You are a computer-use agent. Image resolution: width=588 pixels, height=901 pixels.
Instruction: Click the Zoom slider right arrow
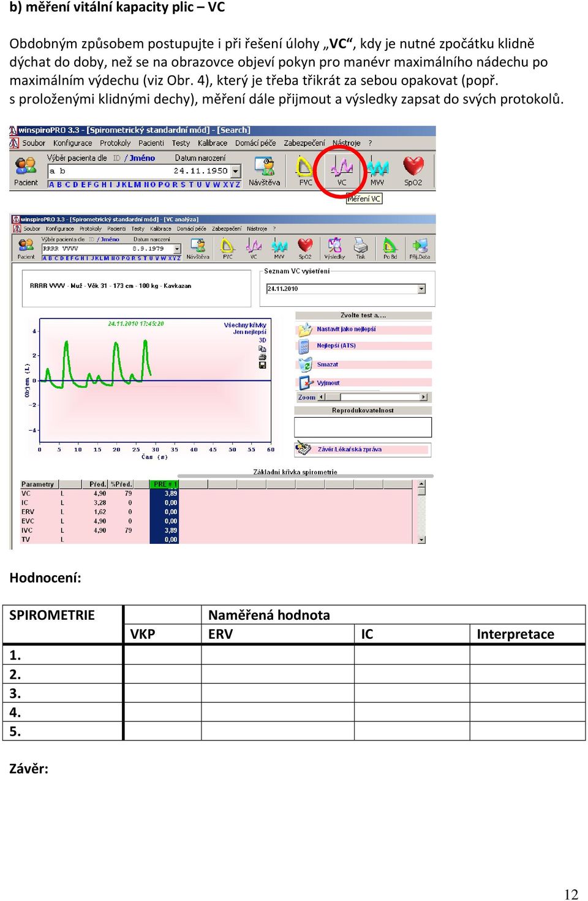point(424,397)
